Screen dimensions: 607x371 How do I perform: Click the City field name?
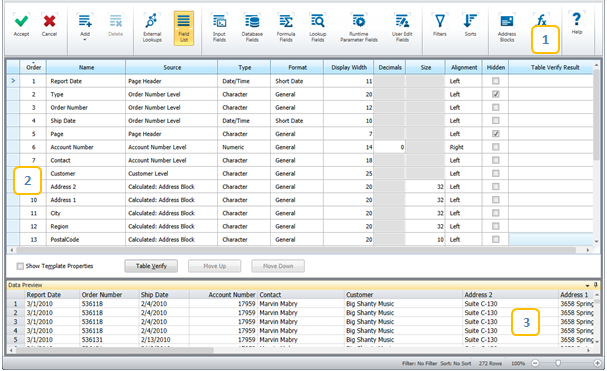point(55,213)
